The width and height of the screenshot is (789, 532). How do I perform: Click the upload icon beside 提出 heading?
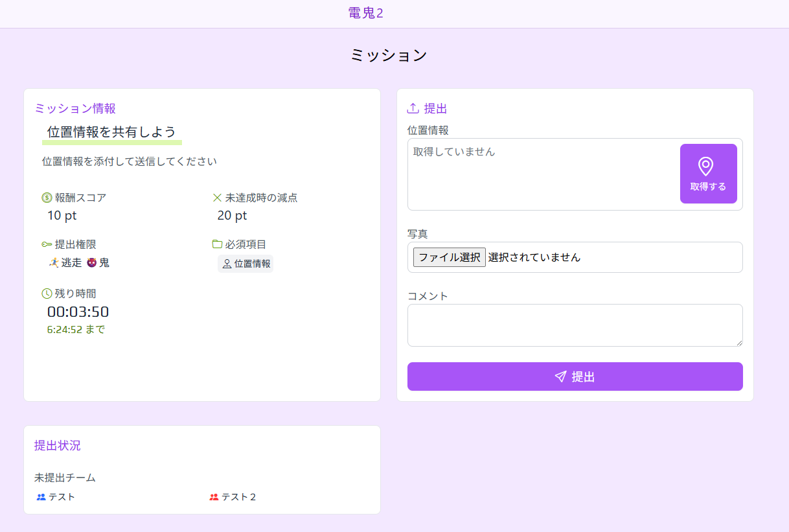[413, 108]
